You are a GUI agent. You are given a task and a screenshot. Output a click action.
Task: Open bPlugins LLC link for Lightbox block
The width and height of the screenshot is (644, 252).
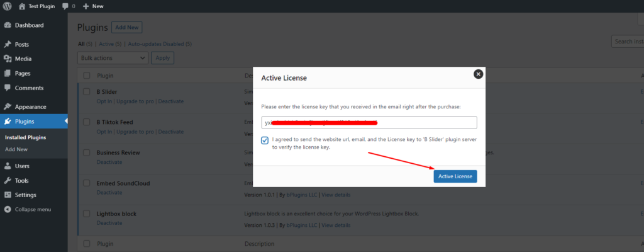tap(302, 226)
